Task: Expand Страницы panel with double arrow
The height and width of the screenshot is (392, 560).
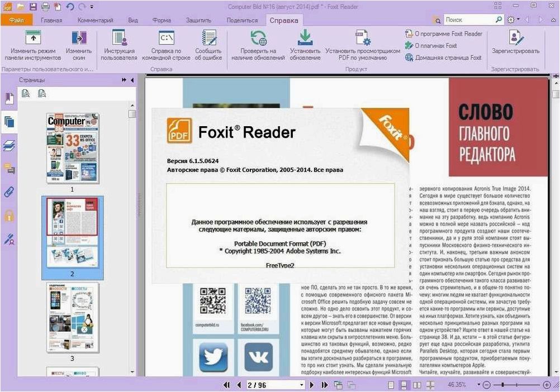Action: [124, 80]
